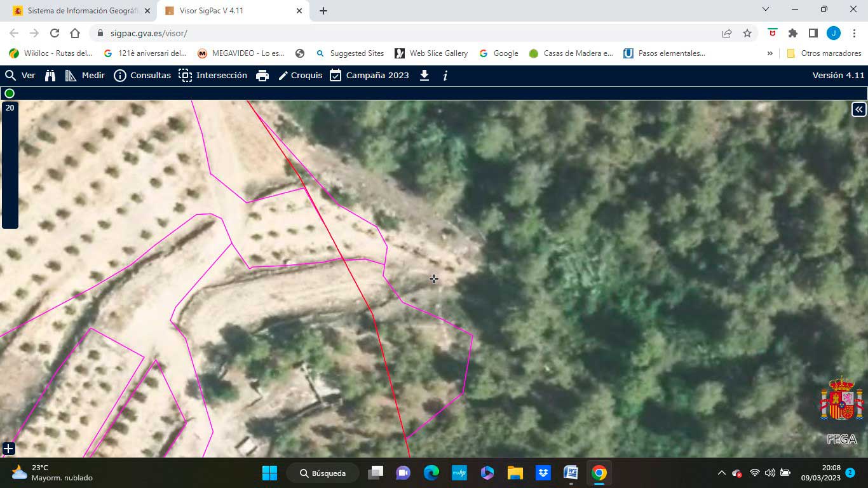Open the Consultas menu
This screenshot has width=868, height=488.
tap(142, 76)
